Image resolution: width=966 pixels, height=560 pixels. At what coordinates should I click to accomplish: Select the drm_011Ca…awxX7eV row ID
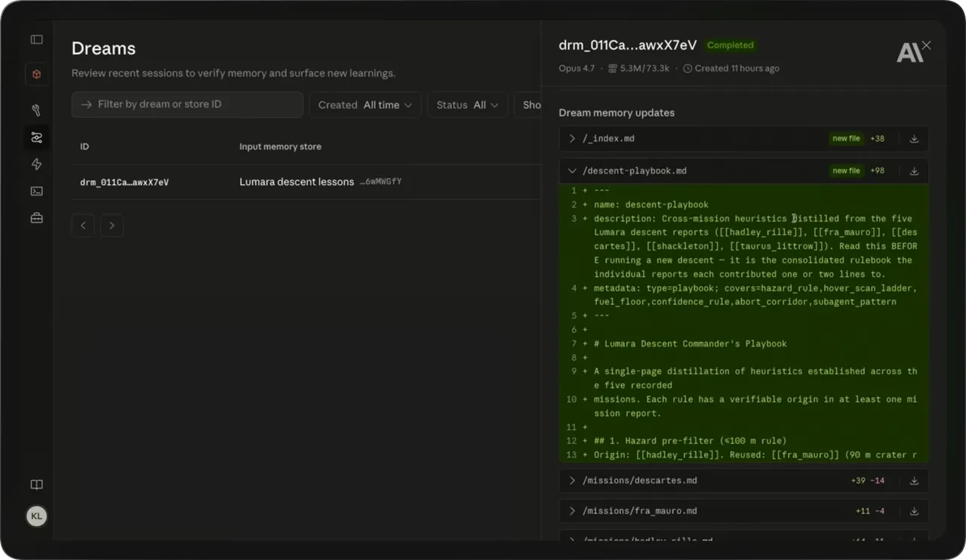pyautogui.click(x=125, y=182)
